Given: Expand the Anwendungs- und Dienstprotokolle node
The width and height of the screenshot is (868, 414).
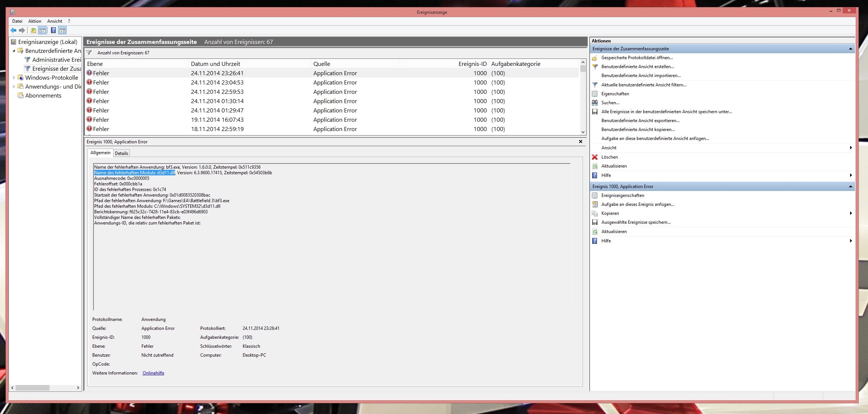Looking at the screenshot, I should coord(14,87).
